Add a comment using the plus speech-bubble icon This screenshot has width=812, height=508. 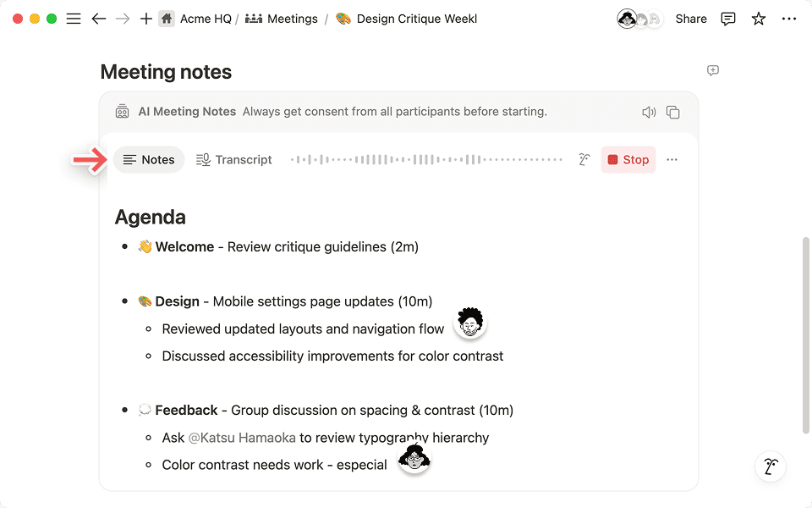click(712, 71)
